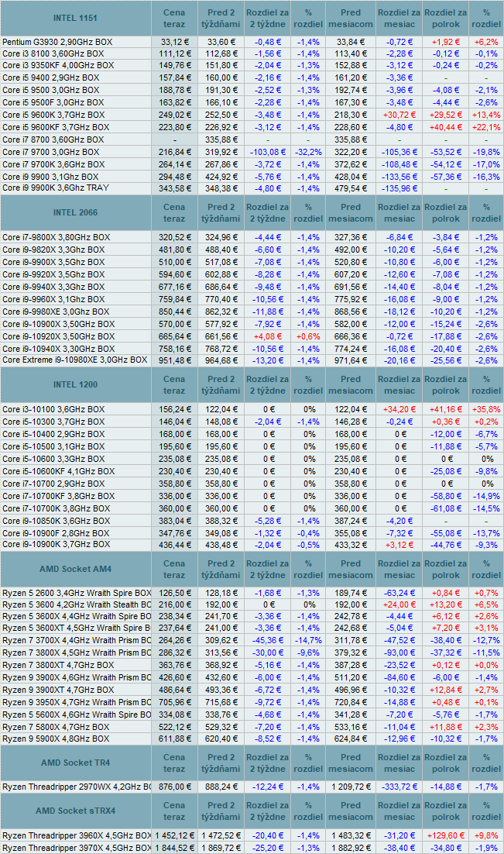Select Ryzen 5 3600 month difference +24,00 €

pyautogui.click(x=399, y=604)
